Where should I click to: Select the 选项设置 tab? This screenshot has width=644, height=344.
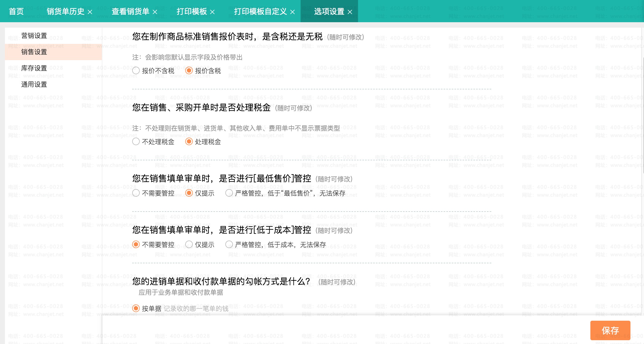tap(329, 11)
